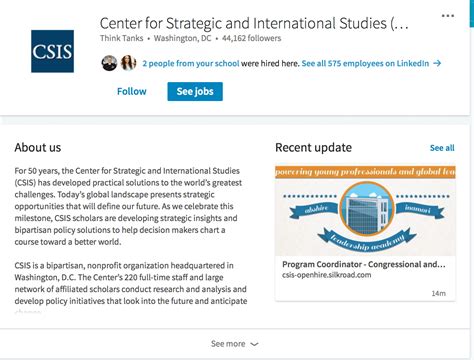See all 575 employees on LinkedIn
474x360 pixels.
click(x=365, y=63)
